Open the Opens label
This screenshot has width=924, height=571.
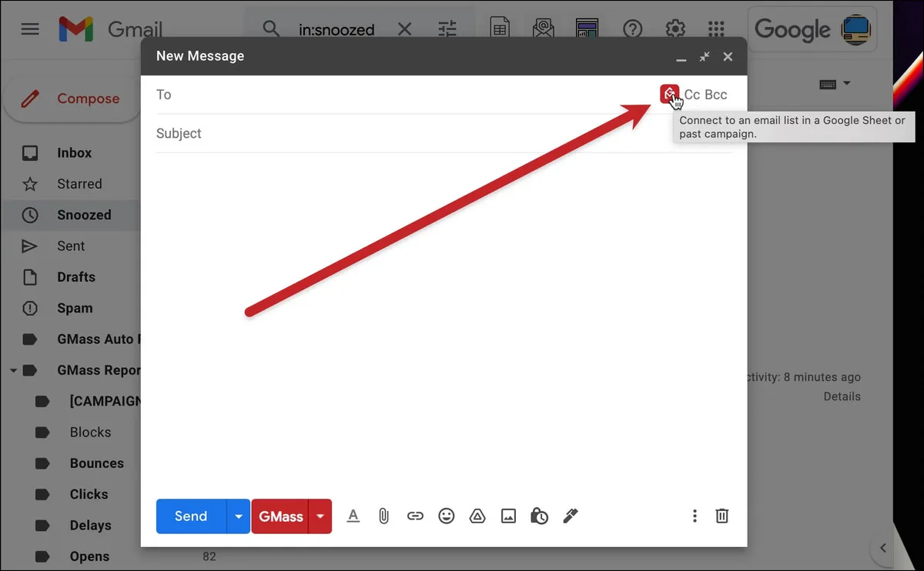click(x=89, y=556)
